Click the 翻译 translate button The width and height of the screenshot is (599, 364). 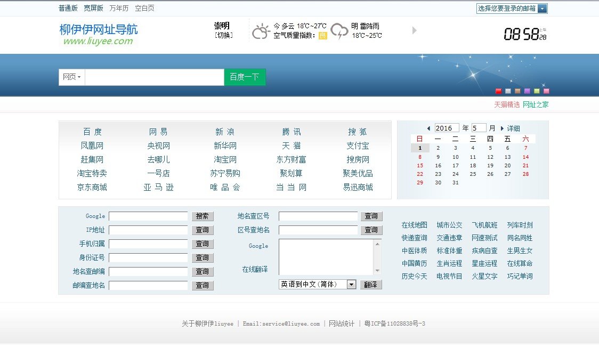pos(371,284)
